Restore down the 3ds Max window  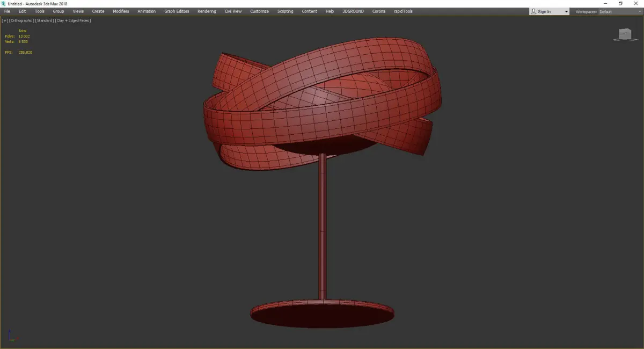click(620, 4)
